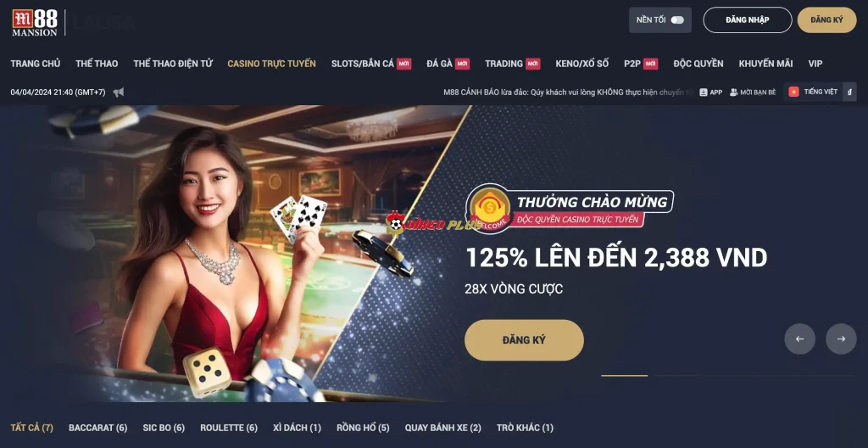The height and width of the screenshot is (448, 868).
Task: Click the đ currency symbol icon
Action: pos(849,92)
